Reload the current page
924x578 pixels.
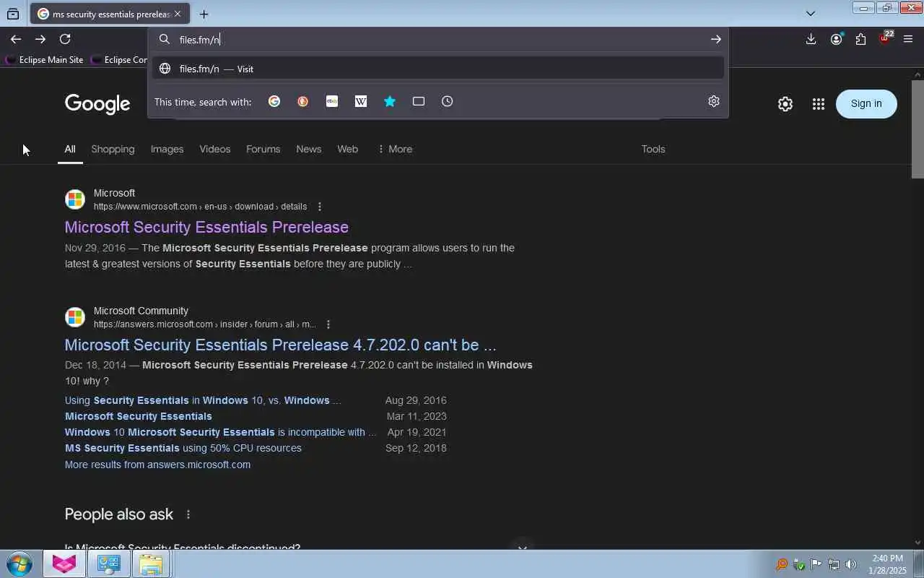(x=65, y=39)
